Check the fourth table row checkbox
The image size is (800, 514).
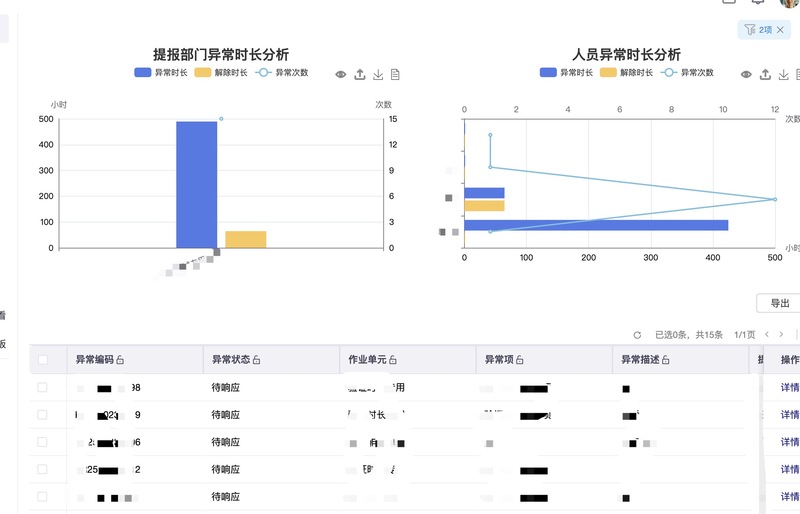click(42, 469)
